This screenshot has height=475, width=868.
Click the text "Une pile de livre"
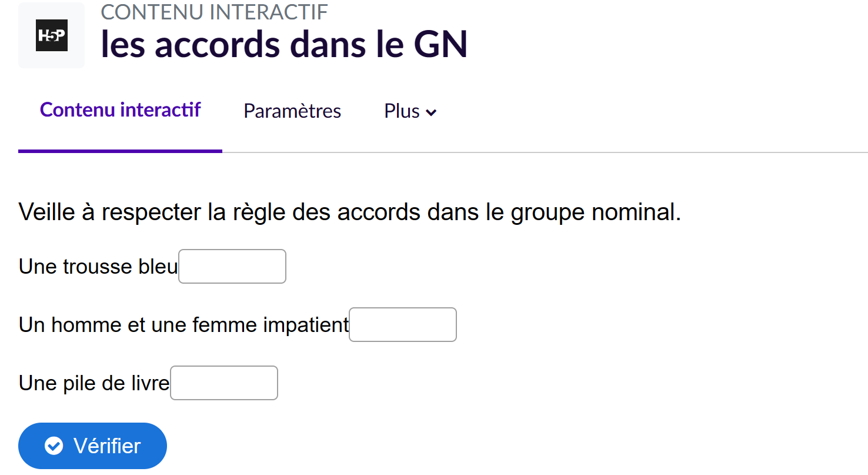(94, 383)
